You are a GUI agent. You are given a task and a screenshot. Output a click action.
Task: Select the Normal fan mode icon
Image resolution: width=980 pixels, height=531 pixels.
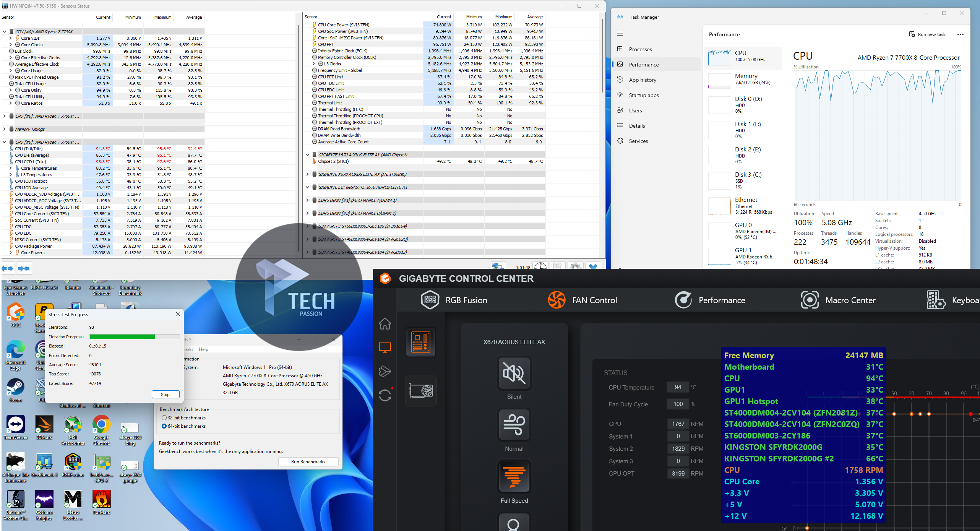point(514,425)
